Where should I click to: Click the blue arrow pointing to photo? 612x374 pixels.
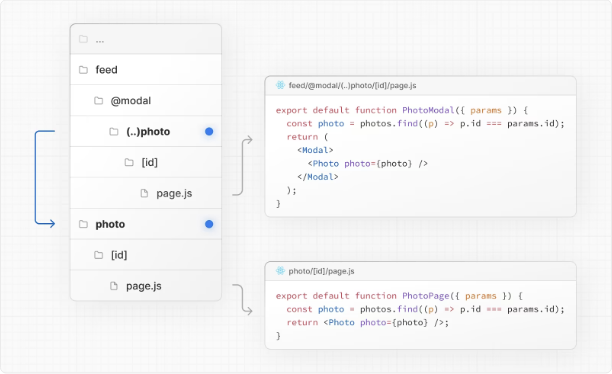tap(45, 177)
